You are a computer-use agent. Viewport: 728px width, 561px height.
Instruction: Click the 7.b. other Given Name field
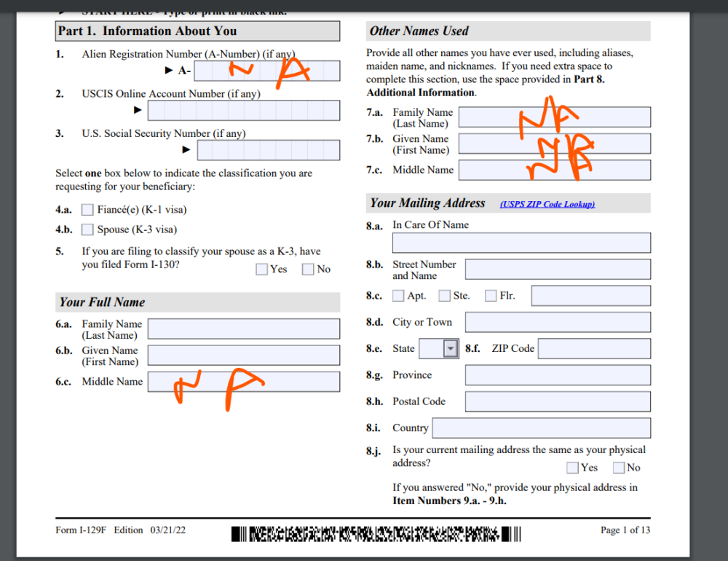coord(555,144)
